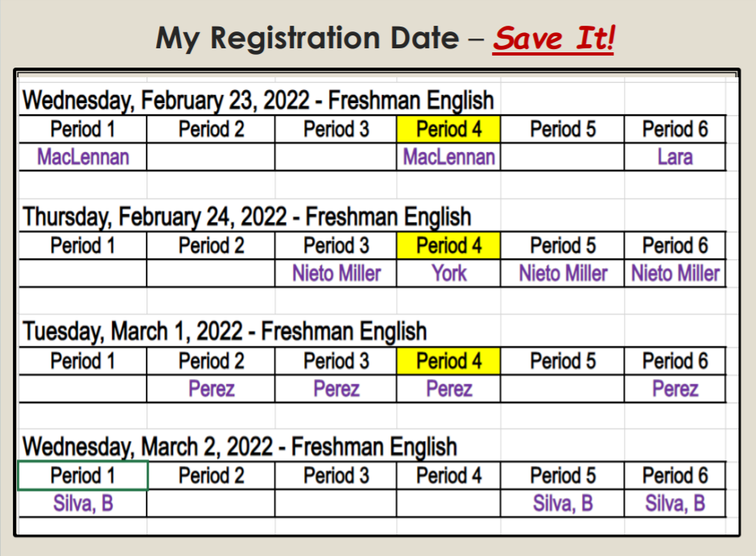The image size is (756, 556).
Task: Click the red 'Save It!' underlined text
Action: [x=553, y=39]
